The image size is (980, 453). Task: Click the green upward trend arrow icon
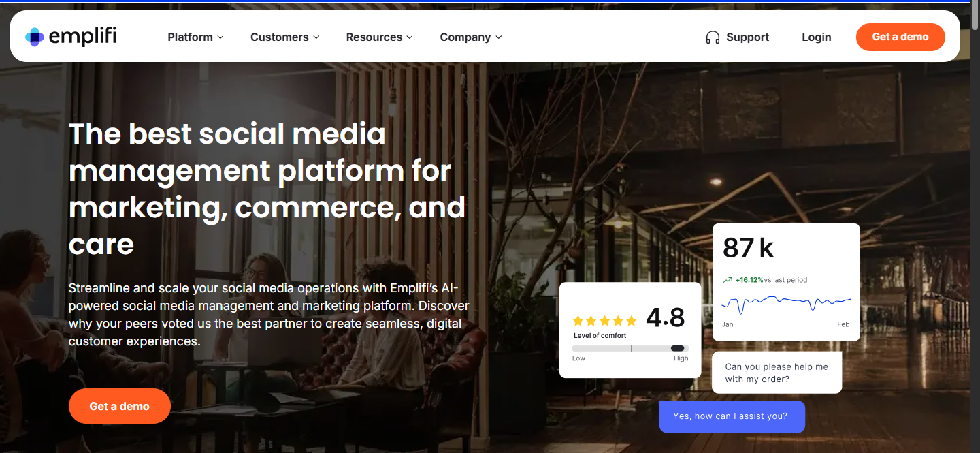(x=728, y=280)
